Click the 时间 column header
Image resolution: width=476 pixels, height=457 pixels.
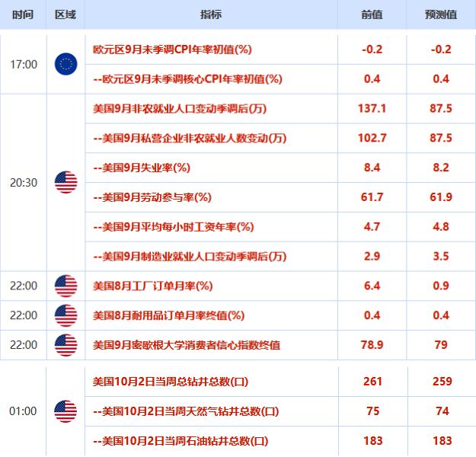[23, 14]
